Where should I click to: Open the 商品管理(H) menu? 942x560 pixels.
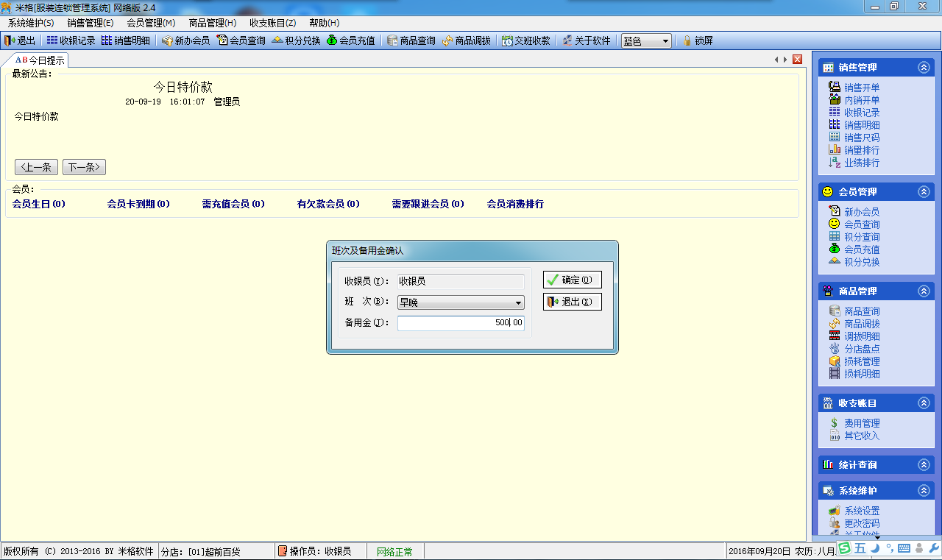213,24
